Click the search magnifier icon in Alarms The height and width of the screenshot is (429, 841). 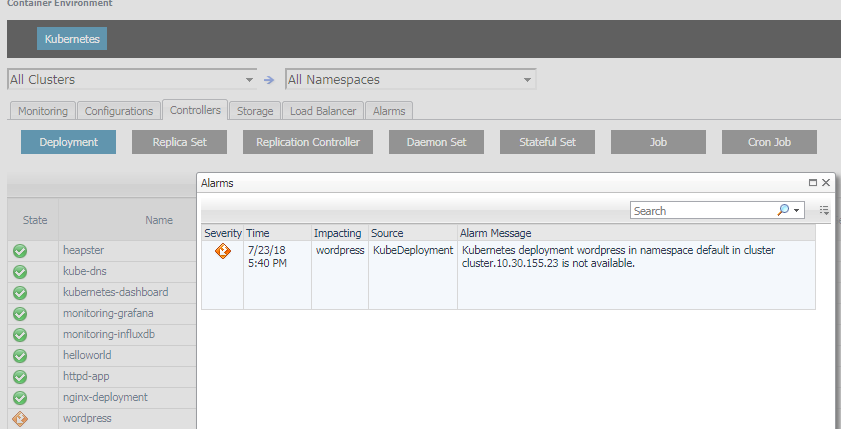783,210
